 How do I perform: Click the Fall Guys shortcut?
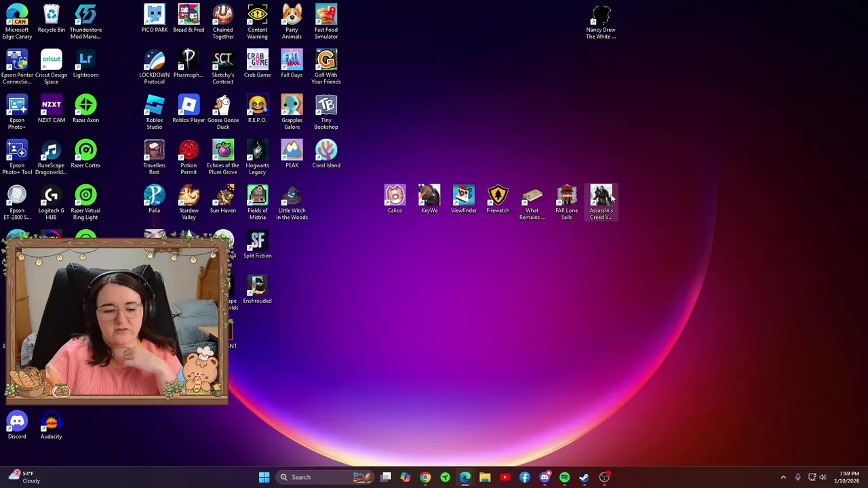click(292, 64)
